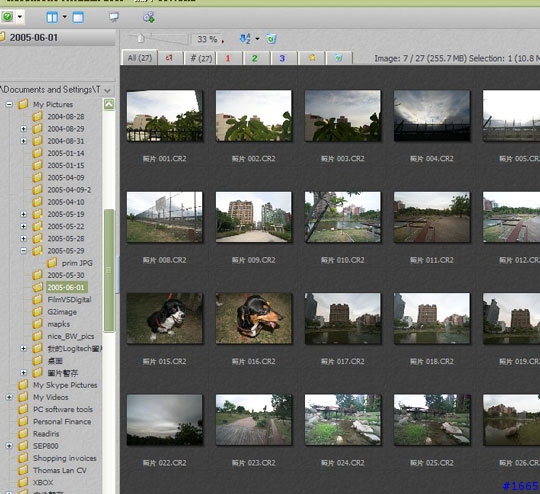Expand the 2005-05-28 folder
The image size is (540, 494).
[23, 238]
